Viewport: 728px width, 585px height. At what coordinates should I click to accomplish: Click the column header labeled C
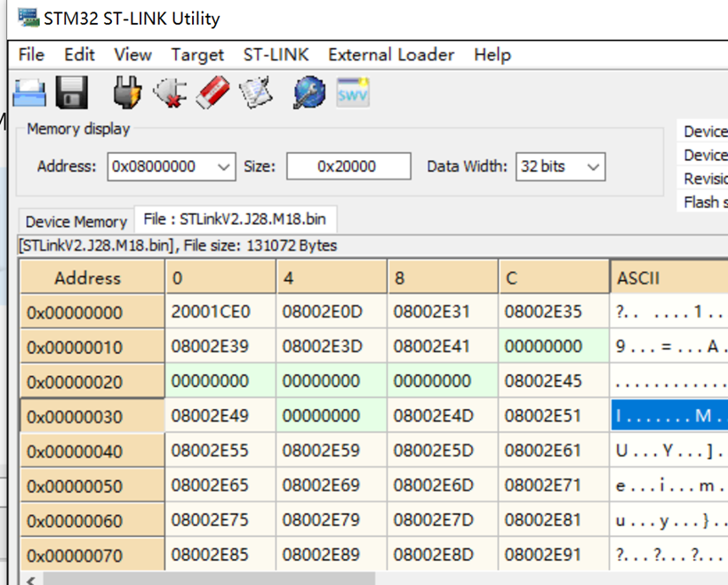pos(555,277)
